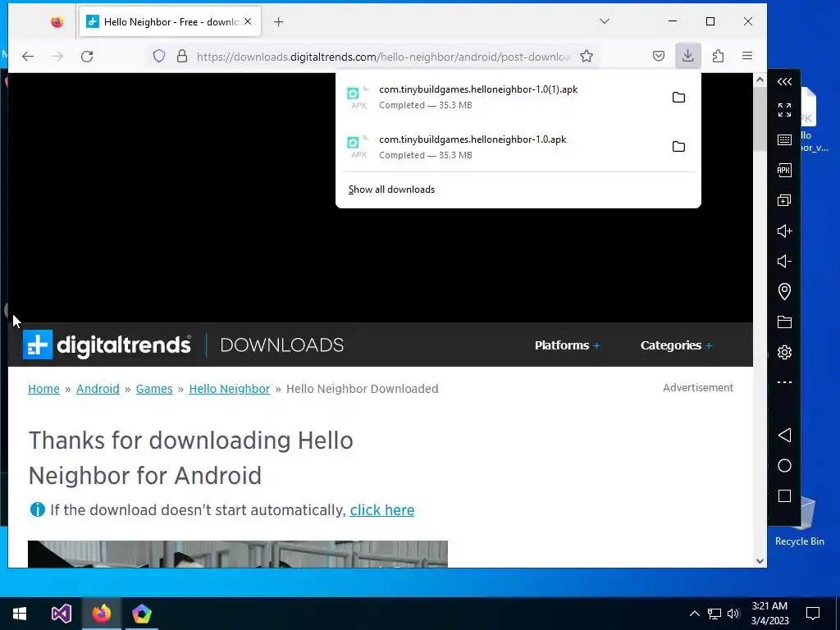Tap the Android recent apps square
This screenshot has height=630, width=840.
click(784, 496)
